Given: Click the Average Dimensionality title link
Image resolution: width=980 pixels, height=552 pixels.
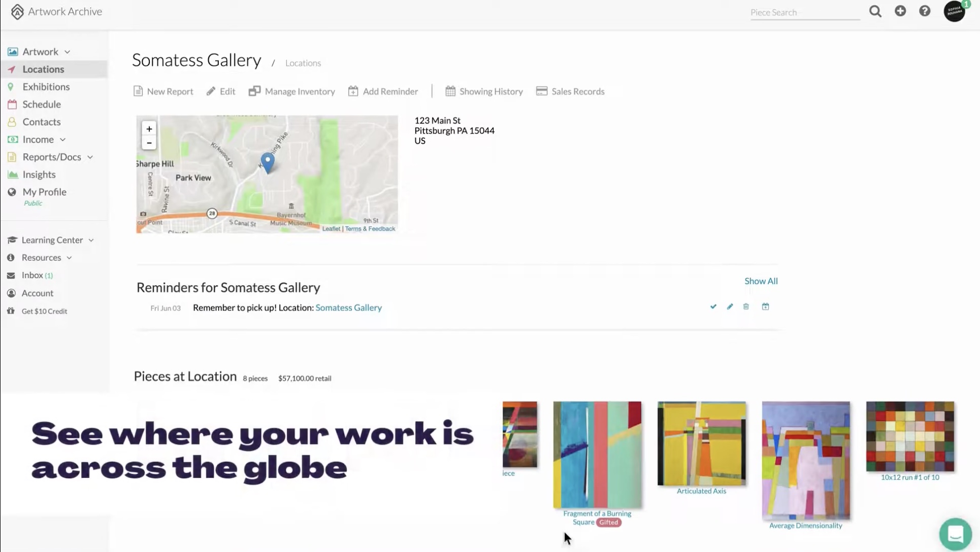Looking at the screenshot, I should click(x=806, y=526).
